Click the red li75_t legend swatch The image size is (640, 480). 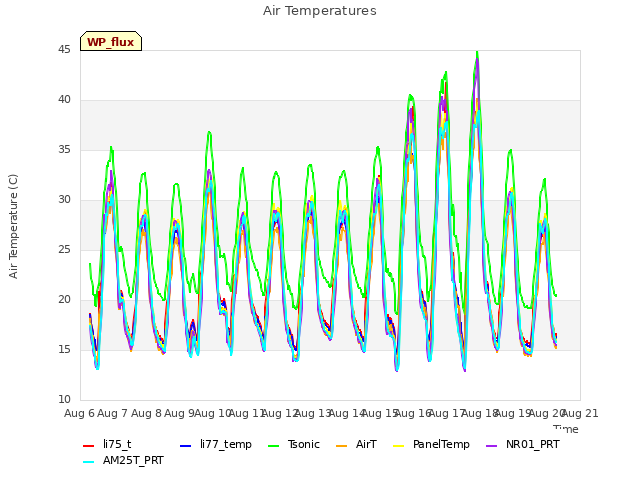click(89, 446)
